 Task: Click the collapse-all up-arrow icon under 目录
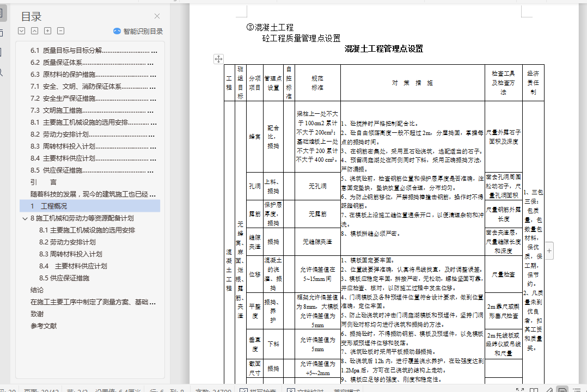click(x=34, y=30)
